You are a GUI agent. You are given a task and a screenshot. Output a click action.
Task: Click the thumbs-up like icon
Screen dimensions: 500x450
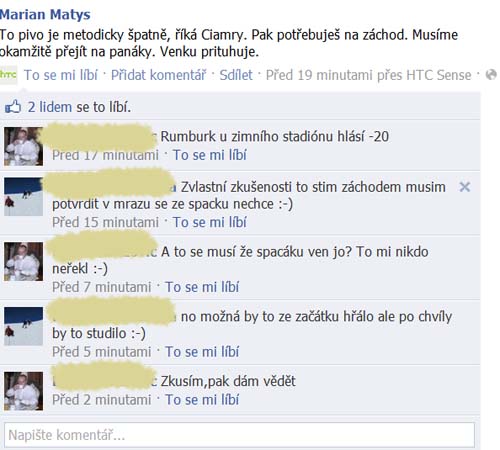(13, 107)
